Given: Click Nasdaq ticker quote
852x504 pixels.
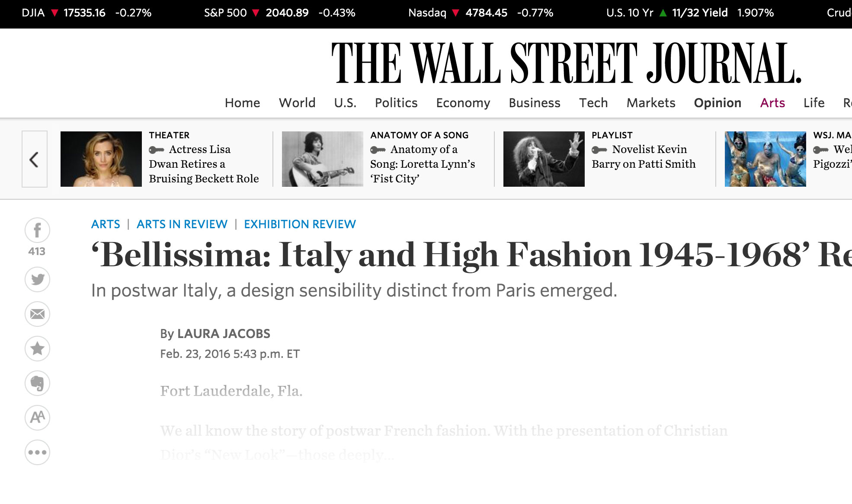Looking at the screenshot, I should point(480,13).
